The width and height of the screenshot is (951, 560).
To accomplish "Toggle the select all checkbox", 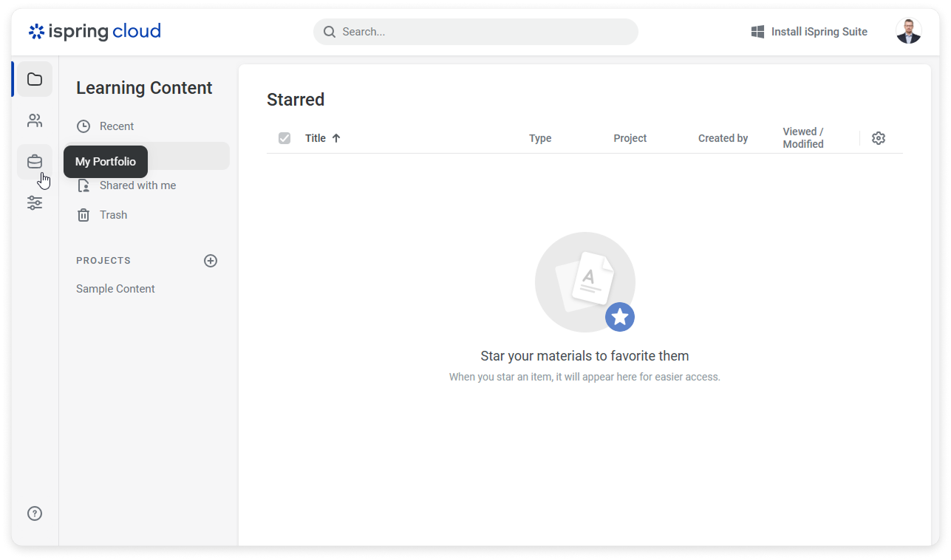I will pos(284,138).
